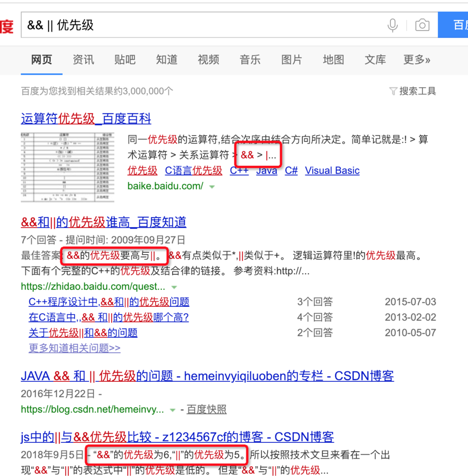This screenshot has height=476, width=468.
Task: Click the 2个回答 answer count
Action: 315,333
